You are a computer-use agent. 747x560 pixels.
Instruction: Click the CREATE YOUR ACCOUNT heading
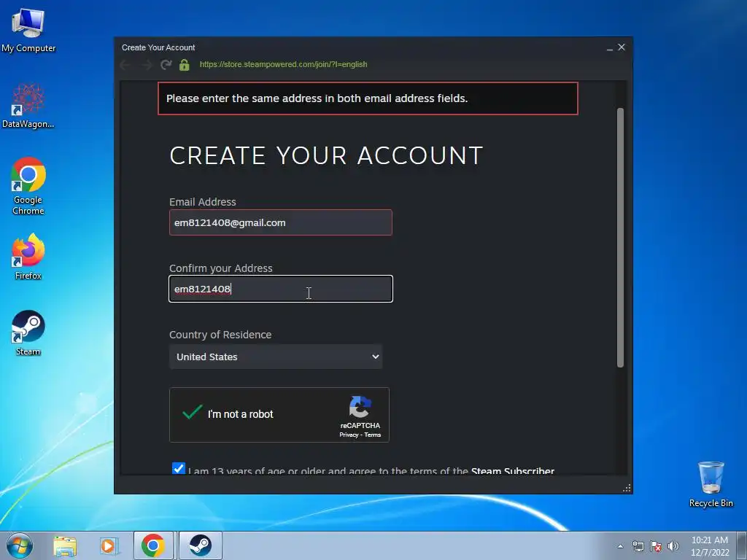click(326, 156)
